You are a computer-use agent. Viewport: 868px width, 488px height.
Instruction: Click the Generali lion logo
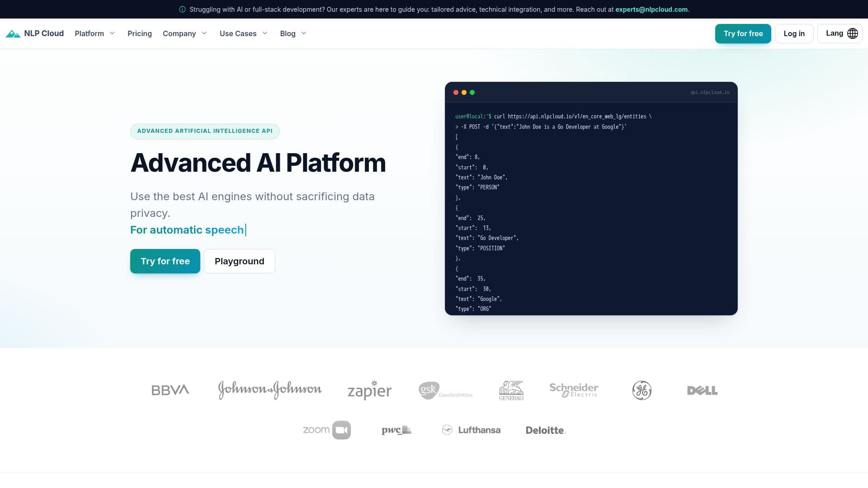coord(511,390)
